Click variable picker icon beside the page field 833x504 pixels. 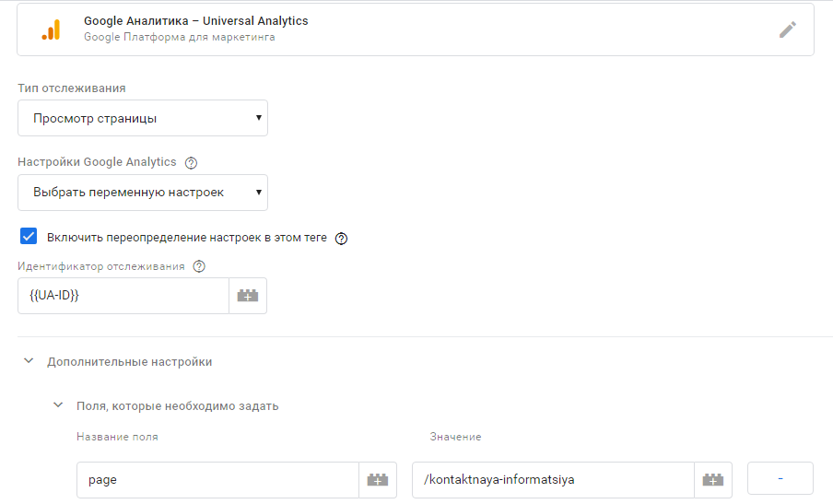tap(378, 480)
